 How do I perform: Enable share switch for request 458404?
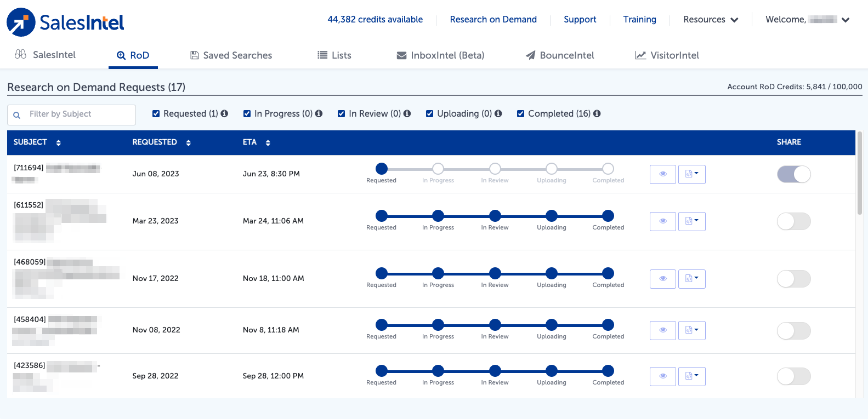794,330
